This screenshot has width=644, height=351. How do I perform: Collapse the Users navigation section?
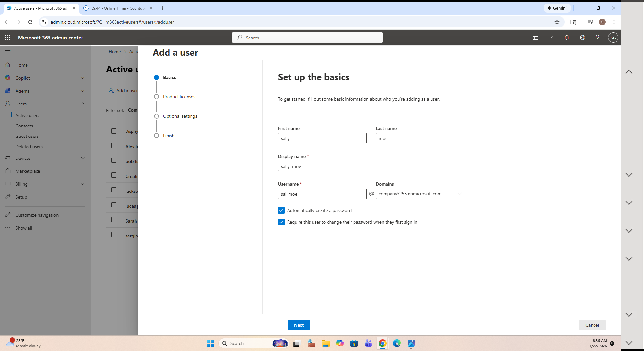pyautogui.click(x=82, y=104)
